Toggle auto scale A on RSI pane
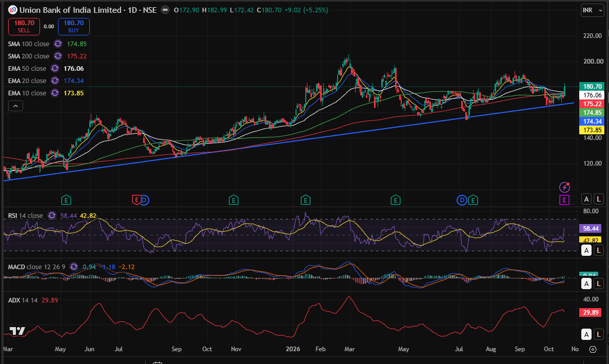Screen dimensions: 609x364 [586, 250]
